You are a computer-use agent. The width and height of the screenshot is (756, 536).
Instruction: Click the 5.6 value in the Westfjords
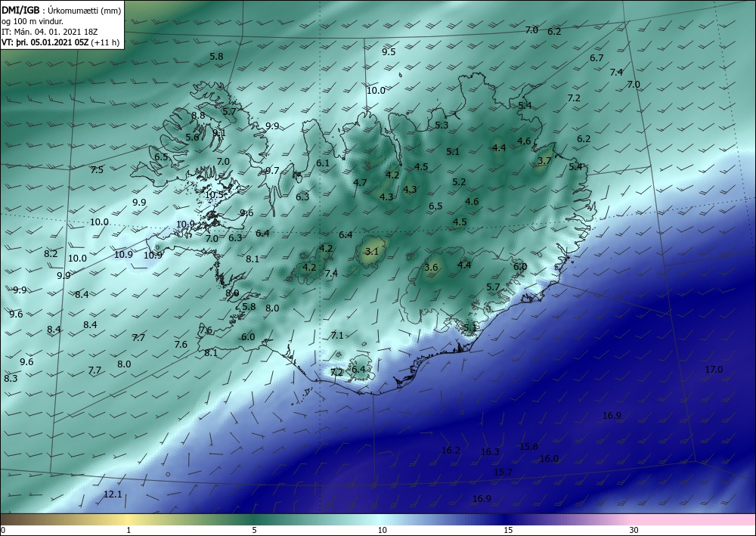(192, 138)
